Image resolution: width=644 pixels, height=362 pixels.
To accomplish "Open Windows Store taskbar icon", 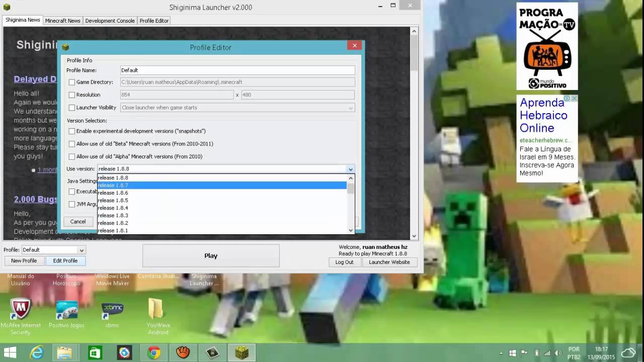I will click(x=95, y=353).
